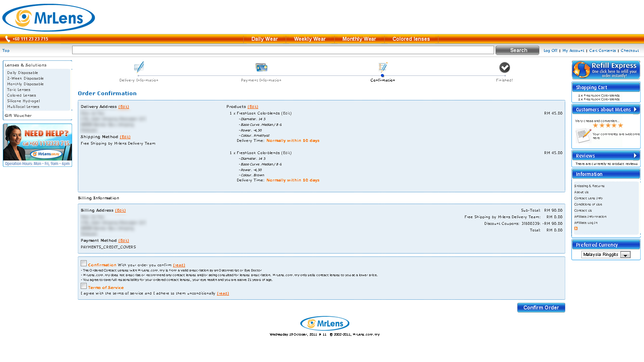Click the Top breadcrumb link
Screen dimensions: 644x362
tap(6, 50)
